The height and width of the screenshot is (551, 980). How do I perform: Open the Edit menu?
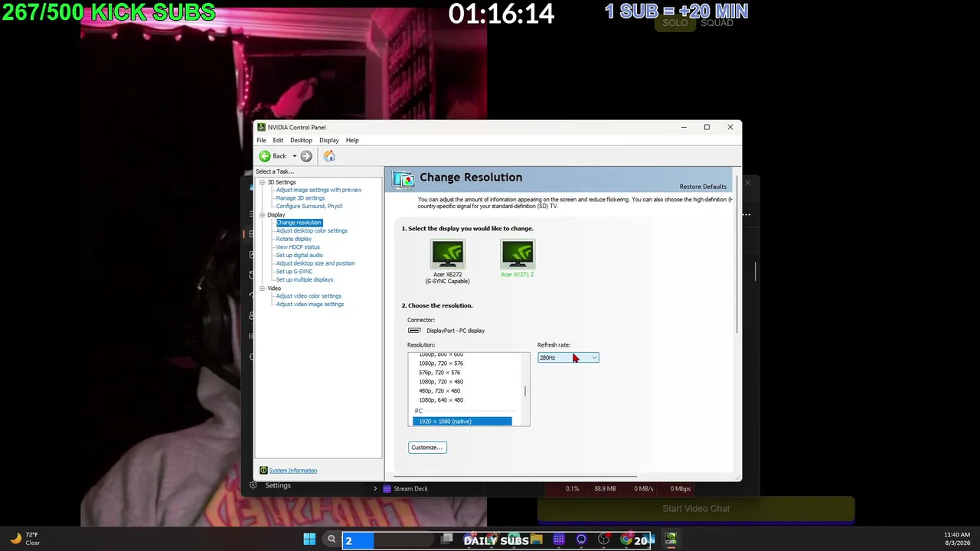pos(278,140)
